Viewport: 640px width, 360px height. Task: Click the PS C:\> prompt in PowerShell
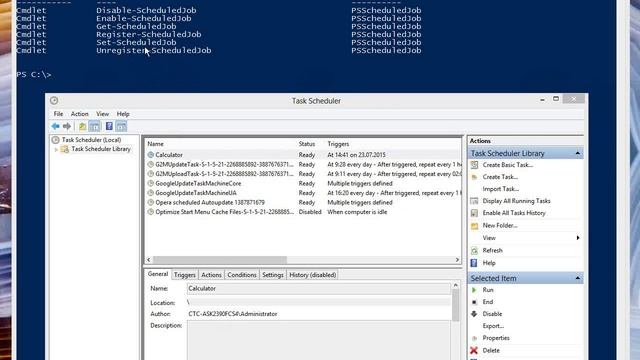click(x=34, y=75)
